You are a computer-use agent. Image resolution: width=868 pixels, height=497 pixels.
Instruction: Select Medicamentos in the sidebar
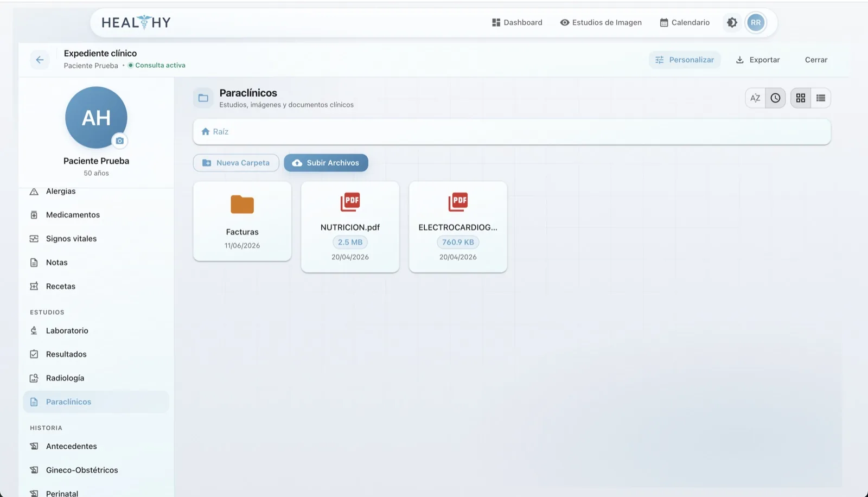click(96, 215)
